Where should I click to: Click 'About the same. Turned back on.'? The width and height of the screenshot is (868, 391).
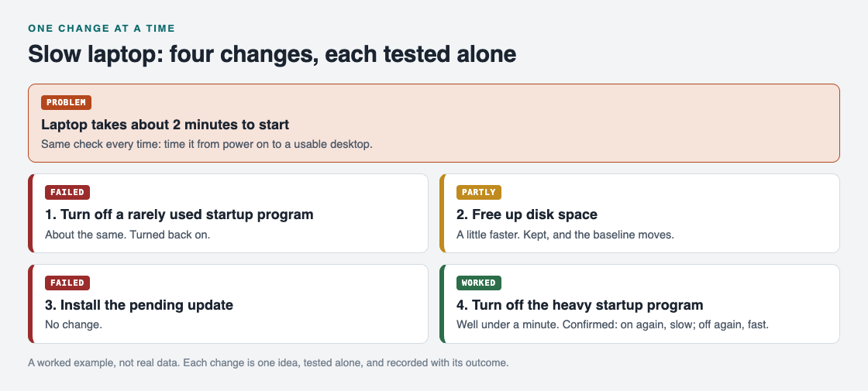tap(127, 235)
